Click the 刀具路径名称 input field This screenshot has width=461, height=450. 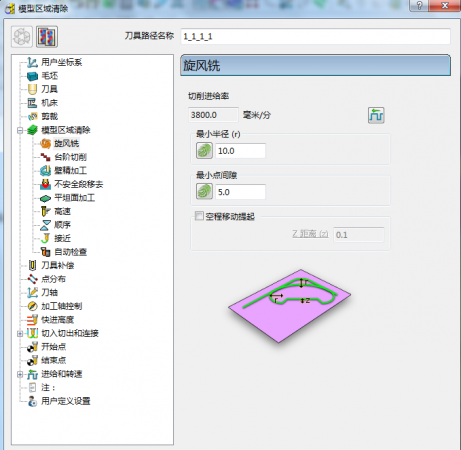(315, 36)
